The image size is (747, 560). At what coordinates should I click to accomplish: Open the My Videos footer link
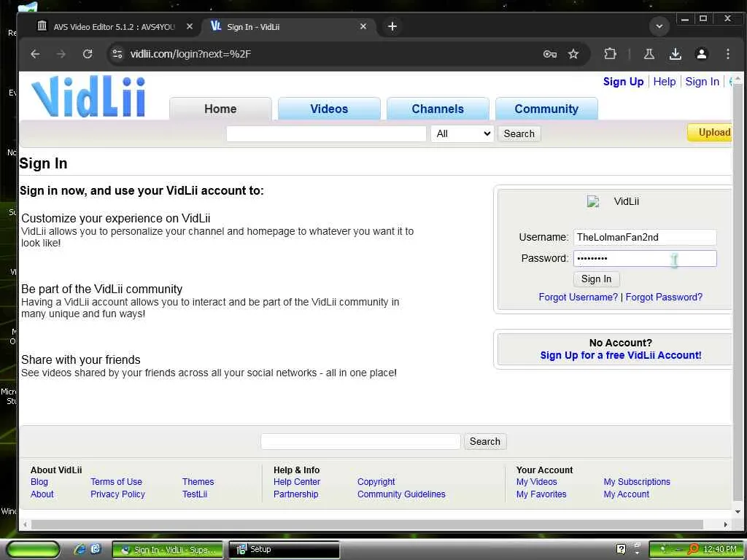(536, 482)
